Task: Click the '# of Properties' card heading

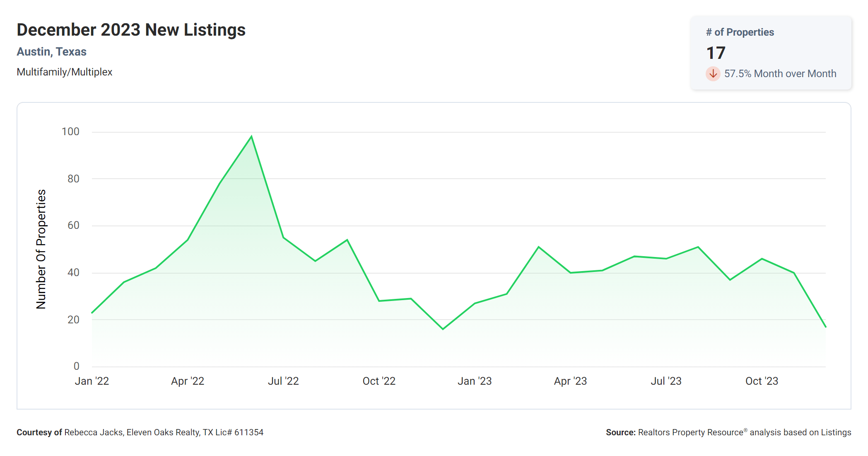Action: (740, 32)
